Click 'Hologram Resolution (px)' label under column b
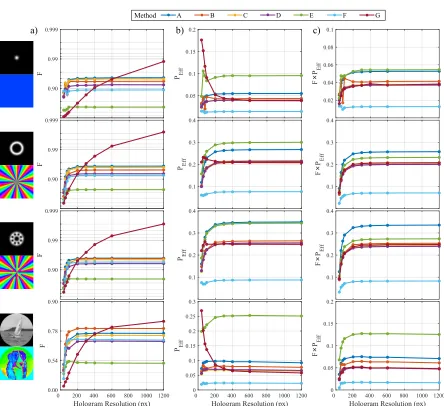 tap(250, 403)
